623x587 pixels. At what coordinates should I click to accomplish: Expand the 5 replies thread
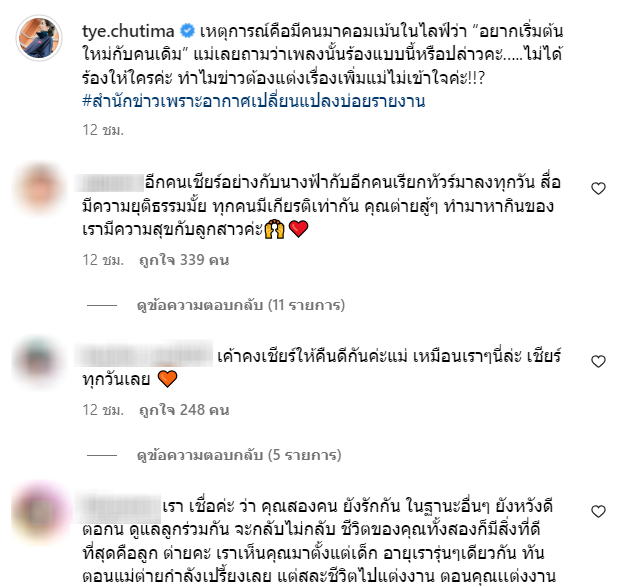pyautogui.click(x=239, y=455)
